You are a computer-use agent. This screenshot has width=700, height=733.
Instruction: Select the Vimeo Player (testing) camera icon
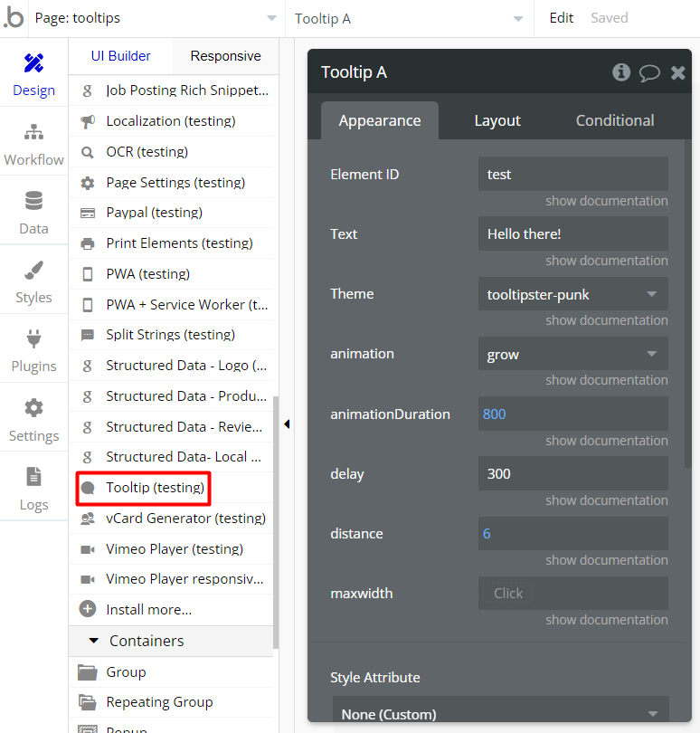coord(88,549)
